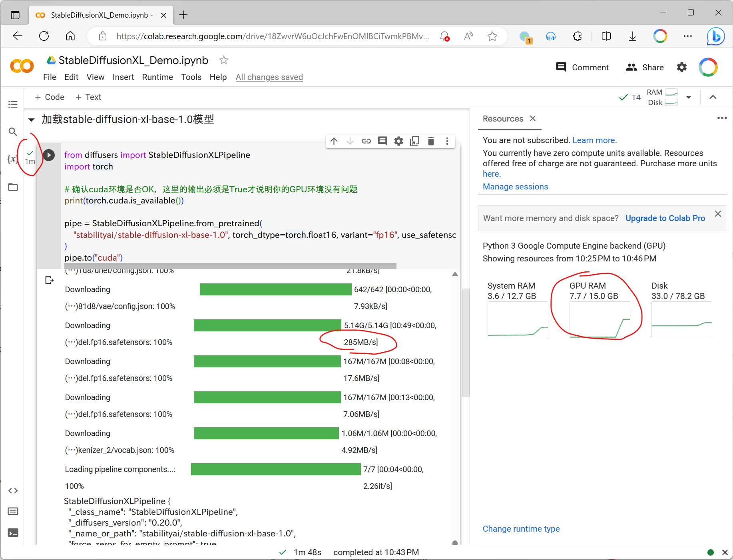Open code snippets icon
This screenshot has width=733, height=560.
13,490
